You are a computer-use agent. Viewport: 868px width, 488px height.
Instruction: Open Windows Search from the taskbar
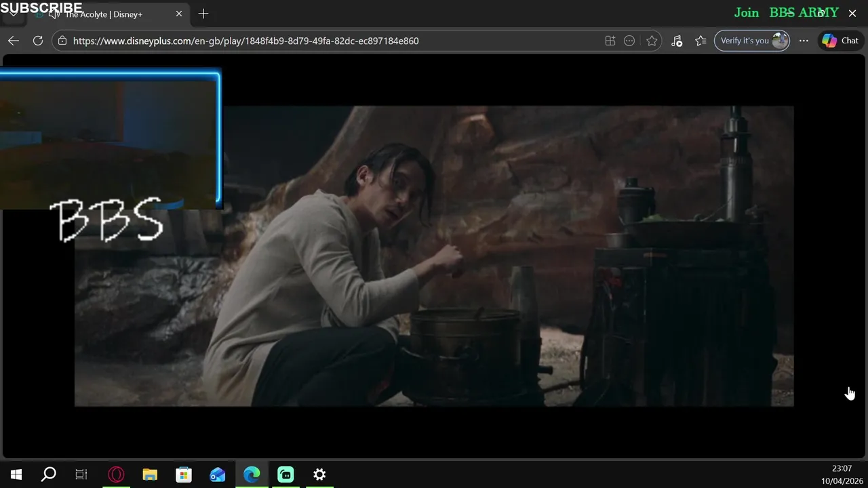click(x=49, y=474)
